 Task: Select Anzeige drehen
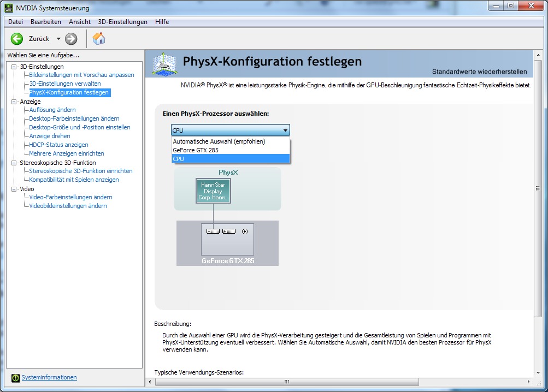point(50,136)
